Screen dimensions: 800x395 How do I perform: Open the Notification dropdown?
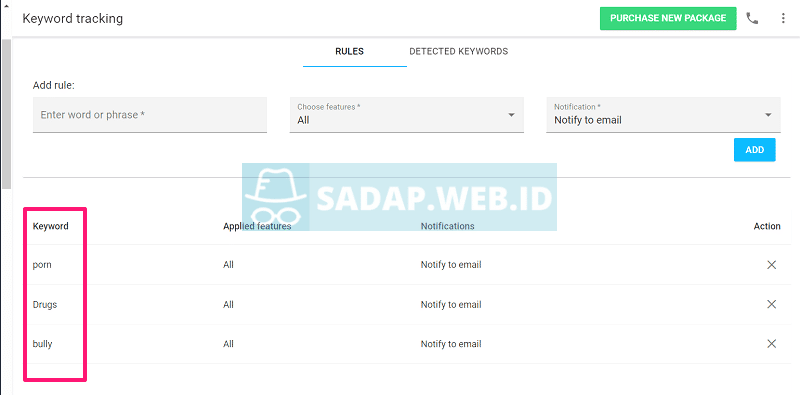click(x=663, y=115)
